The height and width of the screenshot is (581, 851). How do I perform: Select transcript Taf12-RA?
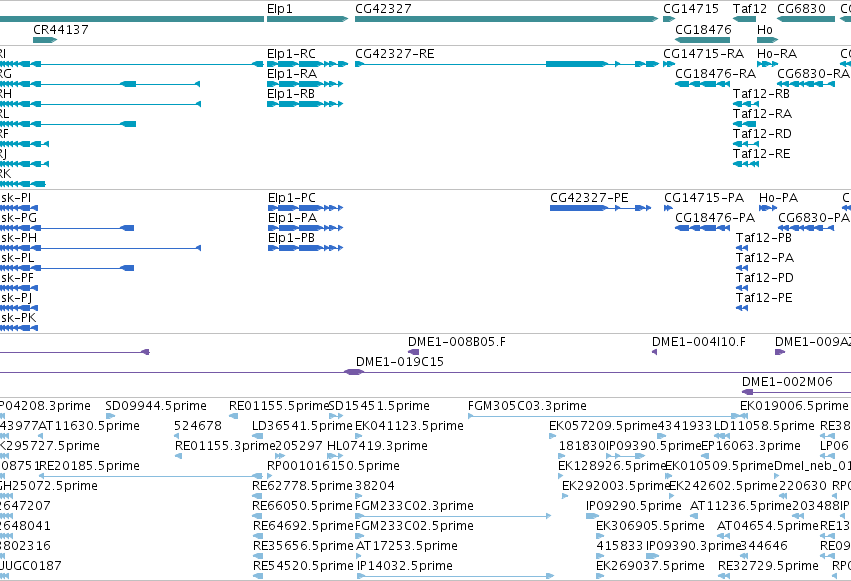[x=744, y=124]
